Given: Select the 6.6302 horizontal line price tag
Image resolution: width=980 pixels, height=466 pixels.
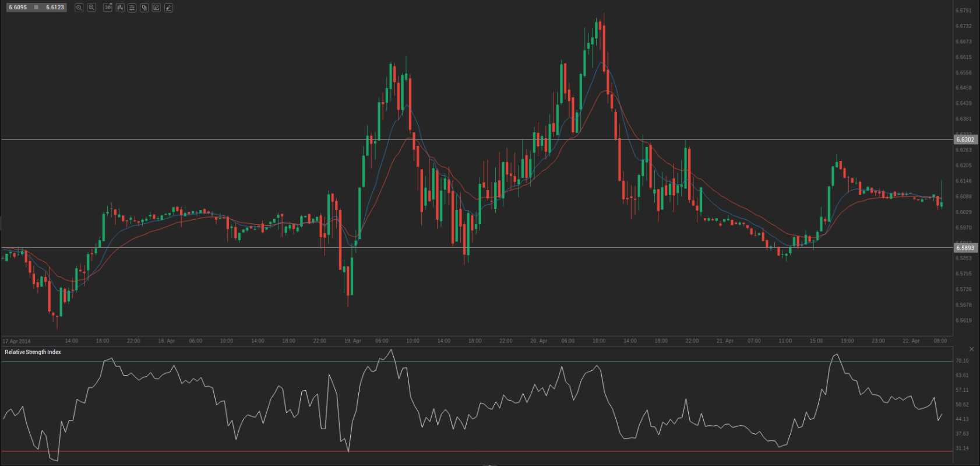Looking at the screenshot, I should (x=965, y=139).
